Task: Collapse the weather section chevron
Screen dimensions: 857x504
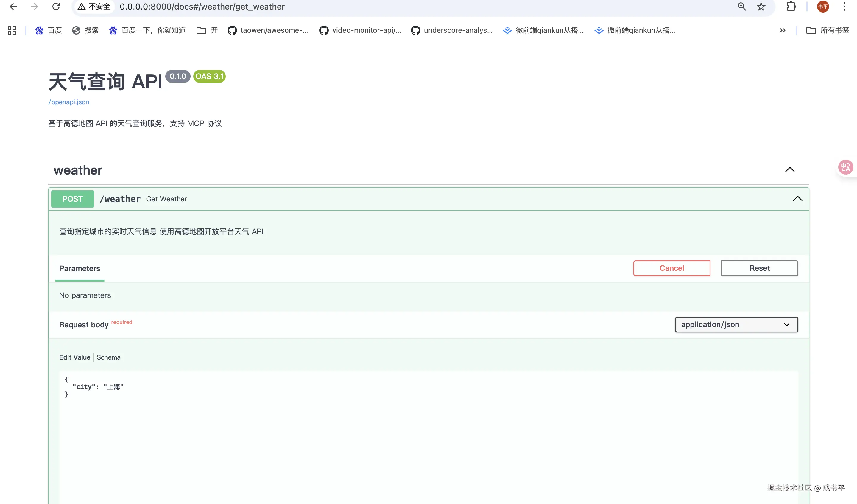Action: [x=790, y=170]
